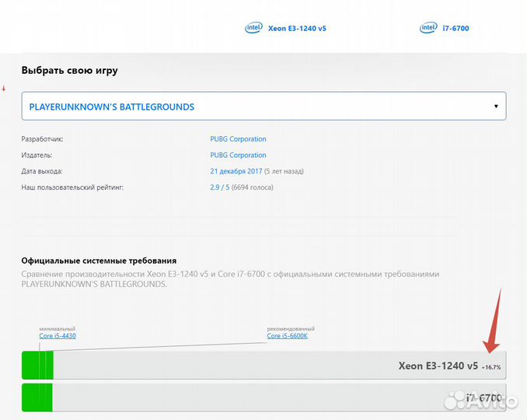Click the Наш пользовательский рейтинг label
Viewport: 527px width, 420px height.
click(x=72, y=187)
